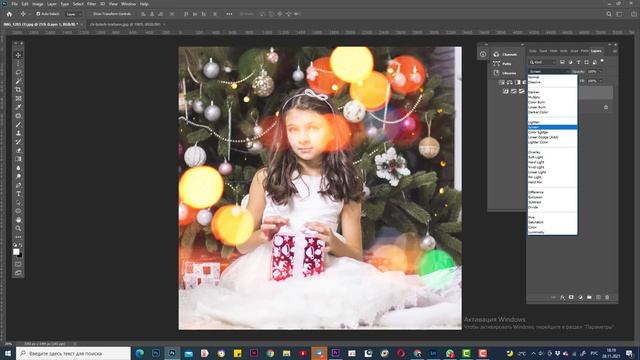
Task: Choose Normal blend mode
Action: pyautogui.click(x=534, y=77)
